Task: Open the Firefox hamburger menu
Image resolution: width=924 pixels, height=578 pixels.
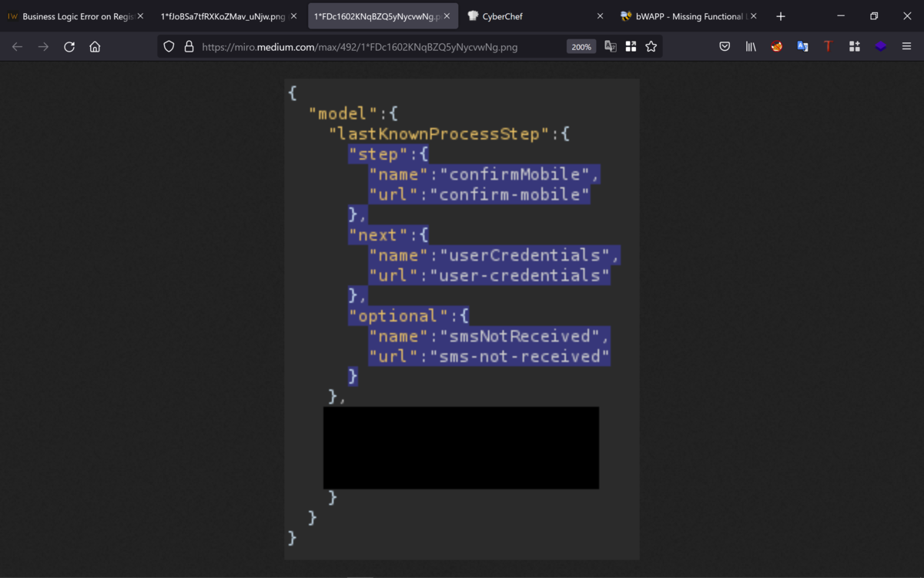Action: [x=906, y=47]
